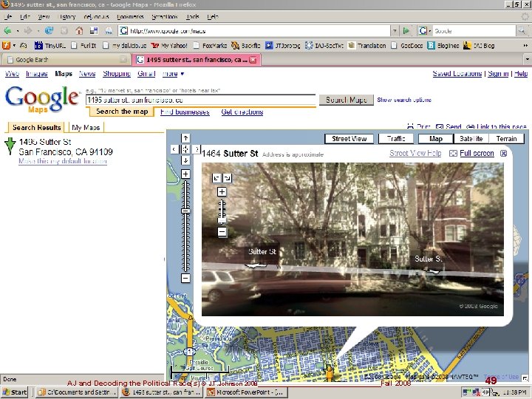
Task: Stop loading page button in toolbar
Action: (x=64, y=31)
